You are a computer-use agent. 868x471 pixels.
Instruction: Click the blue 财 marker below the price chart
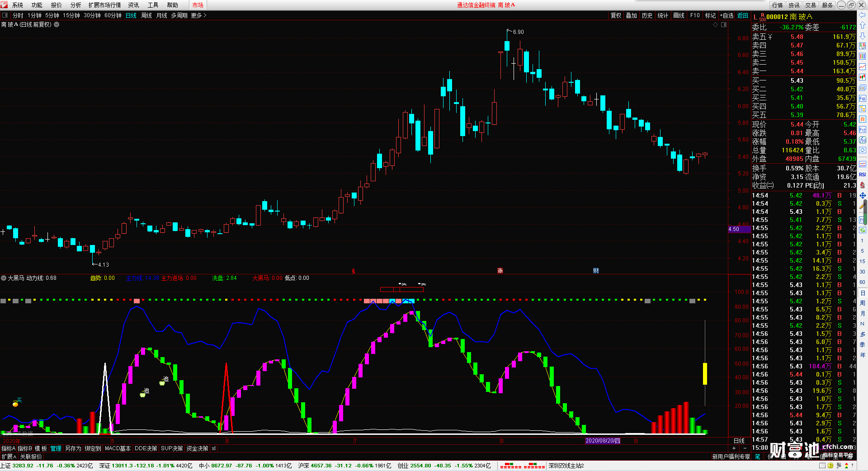596,271
